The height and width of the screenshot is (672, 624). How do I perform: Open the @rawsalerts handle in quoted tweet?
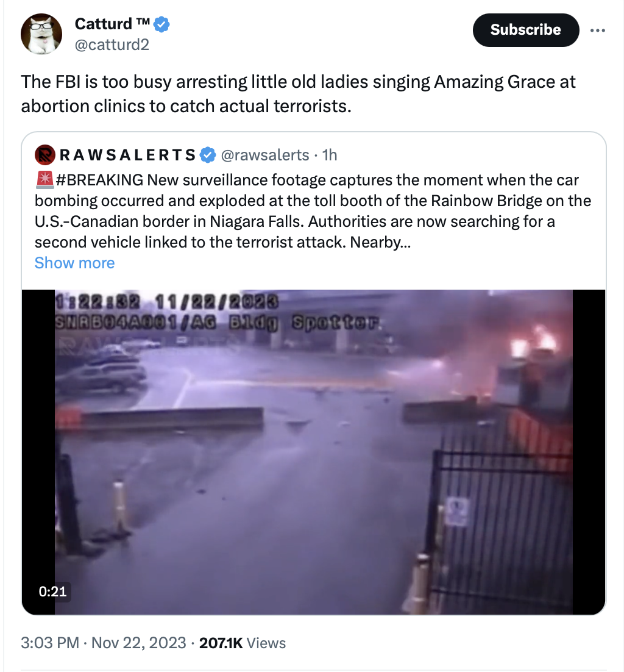point(264,155)
